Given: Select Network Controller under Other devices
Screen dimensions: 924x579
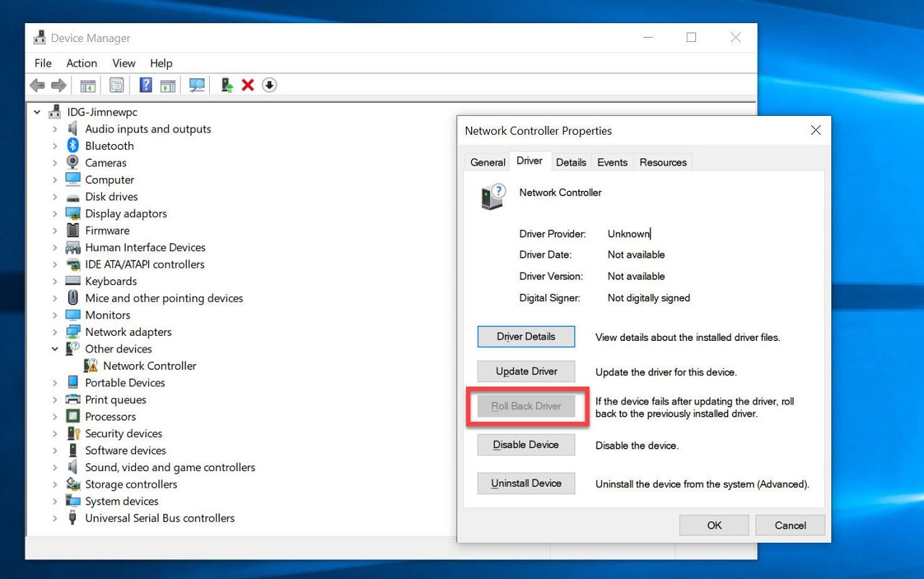Looking at the screenshot, I should [x=149, y=366].
